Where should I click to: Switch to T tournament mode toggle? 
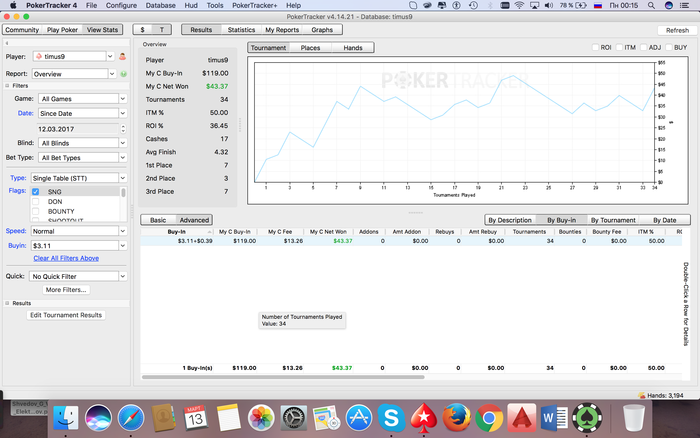[162, 29]
